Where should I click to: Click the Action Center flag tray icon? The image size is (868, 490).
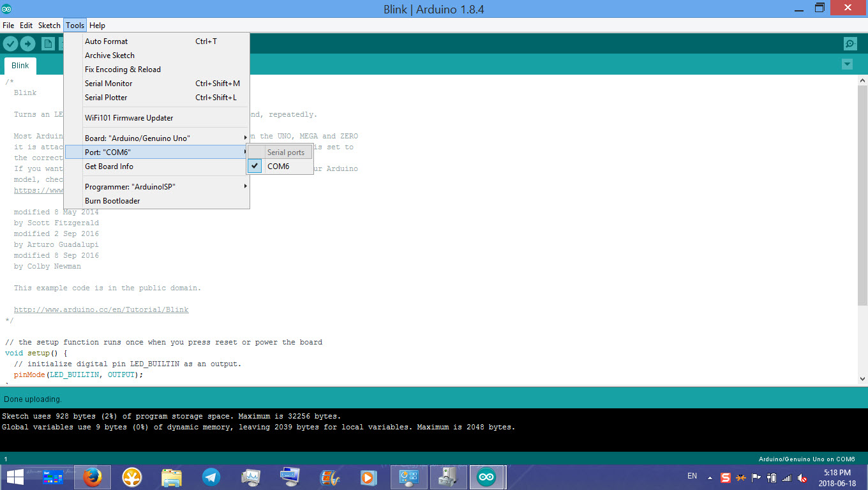pos(756,477)
